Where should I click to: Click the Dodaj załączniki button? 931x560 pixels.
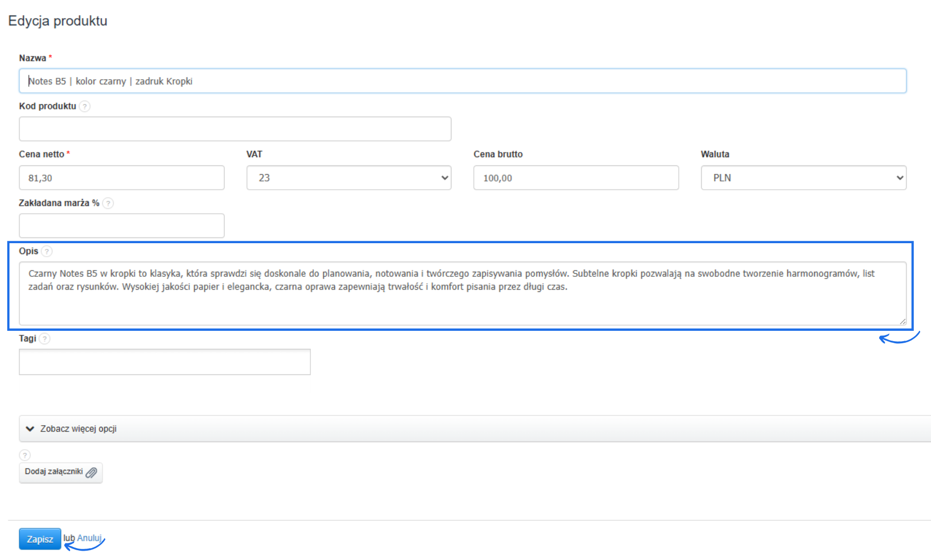point(60,472)
